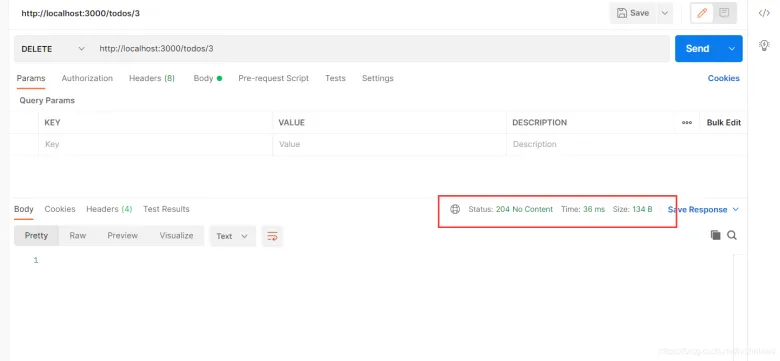This screenshot has height=361, width=780.
Task: Select the Raw view mode
Action: [x=78, y=236]
